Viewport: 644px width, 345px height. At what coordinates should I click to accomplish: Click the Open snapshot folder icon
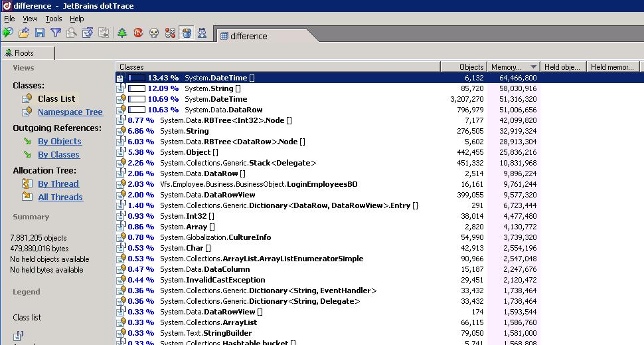pyautogui.click(x=24, y=33)
